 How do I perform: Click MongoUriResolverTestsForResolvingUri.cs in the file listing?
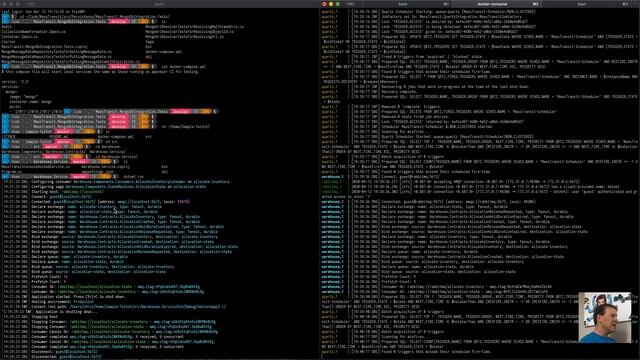pos(184,37)
